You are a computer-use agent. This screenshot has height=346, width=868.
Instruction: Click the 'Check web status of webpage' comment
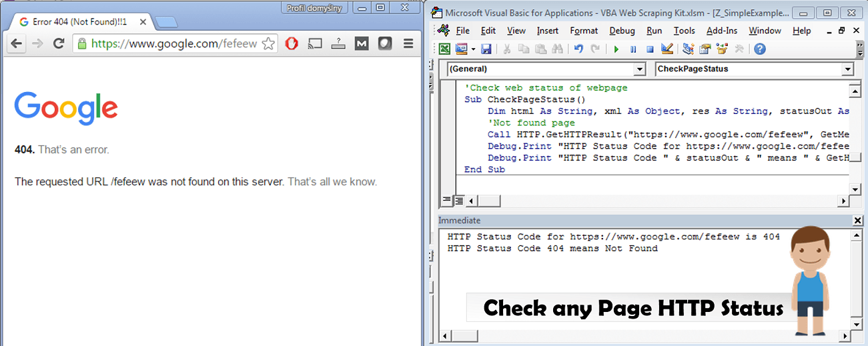546,88
